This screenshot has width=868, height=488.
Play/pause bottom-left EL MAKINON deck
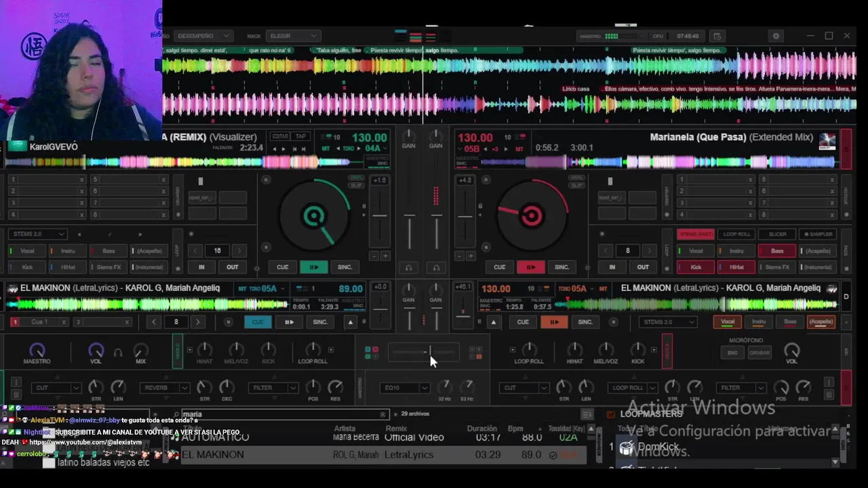pos(289,322)
